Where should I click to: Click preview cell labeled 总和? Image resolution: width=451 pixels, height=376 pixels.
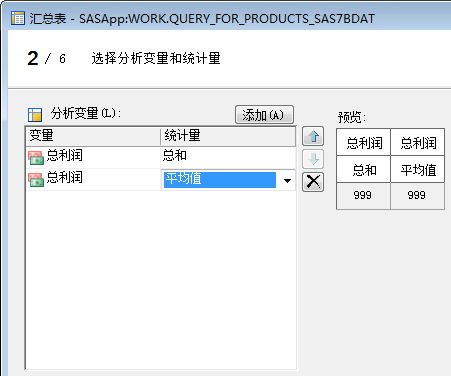(364, 169)
